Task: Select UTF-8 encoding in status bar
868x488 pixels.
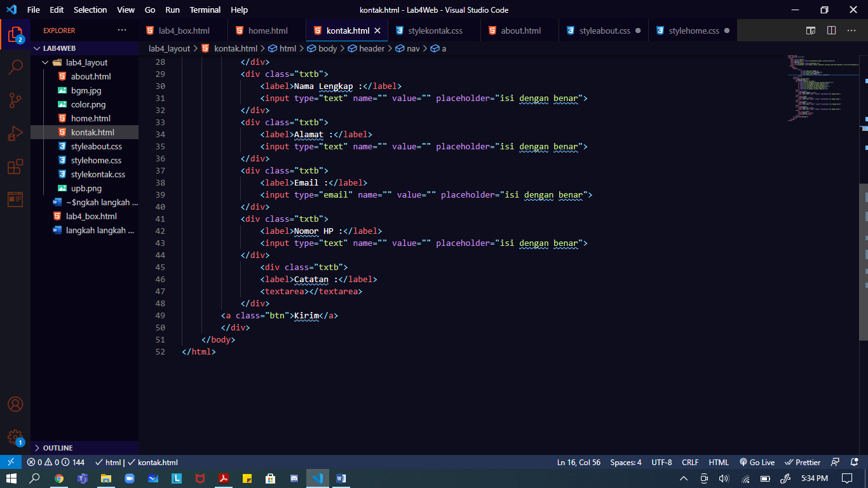Action: (661, 462)
